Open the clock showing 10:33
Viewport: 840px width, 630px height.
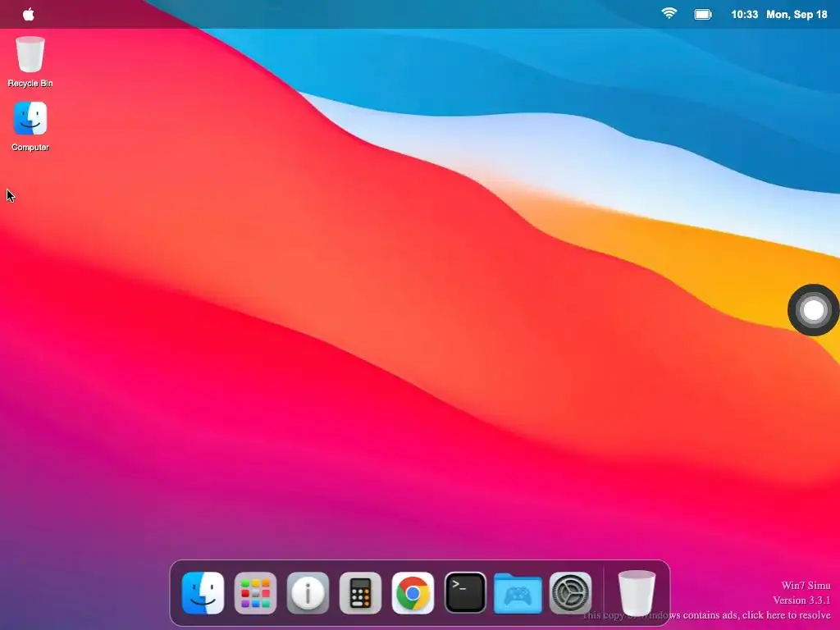pos(744,15)
